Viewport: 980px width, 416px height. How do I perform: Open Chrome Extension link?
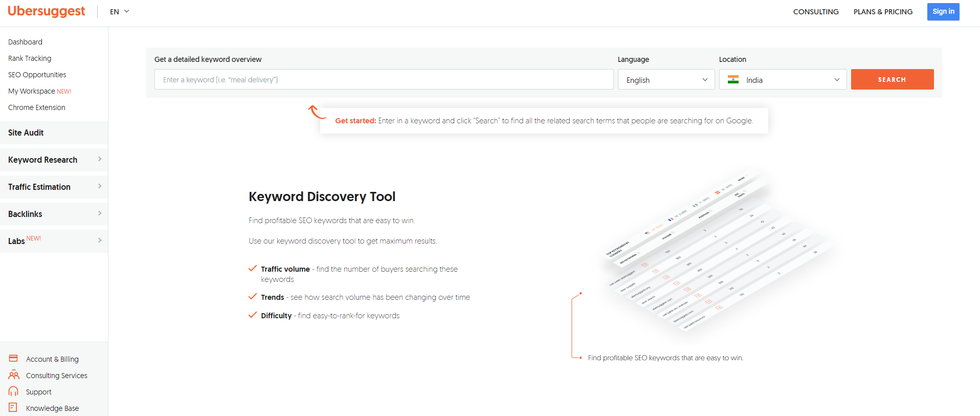tap(36, 107)
